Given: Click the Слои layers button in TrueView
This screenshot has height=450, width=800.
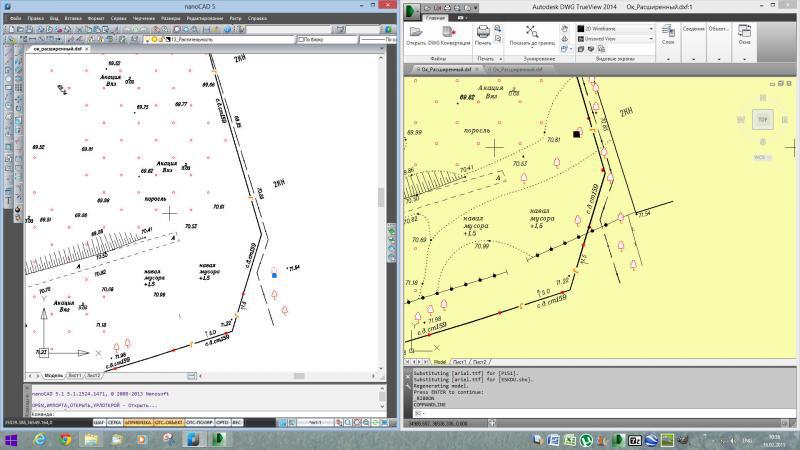Looking at the screenshot, I should point(668,35).
